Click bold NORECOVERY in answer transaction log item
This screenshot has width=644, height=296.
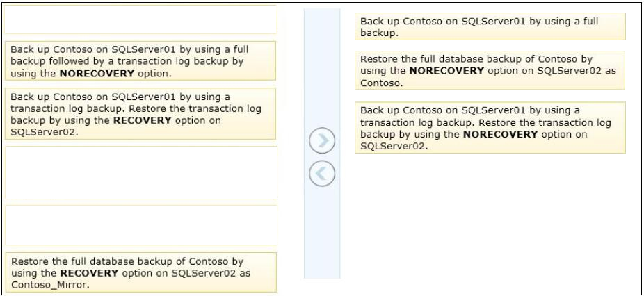[x=501, y=134]
